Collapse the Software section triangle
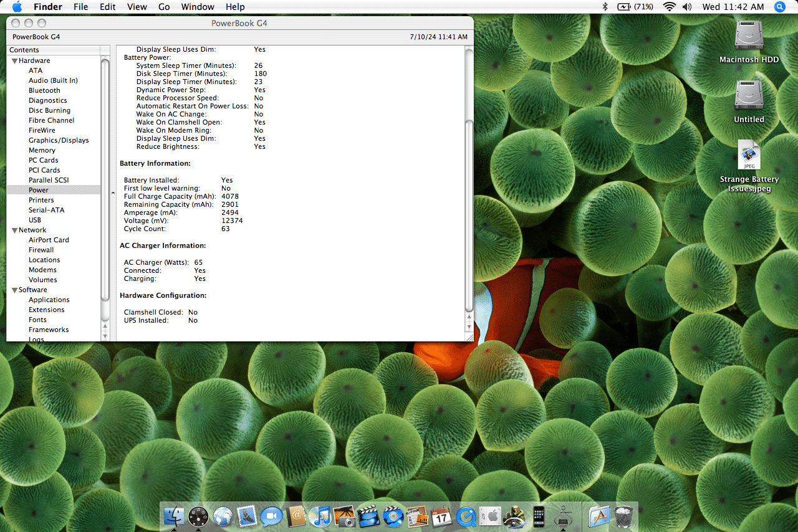 point(14,290)
